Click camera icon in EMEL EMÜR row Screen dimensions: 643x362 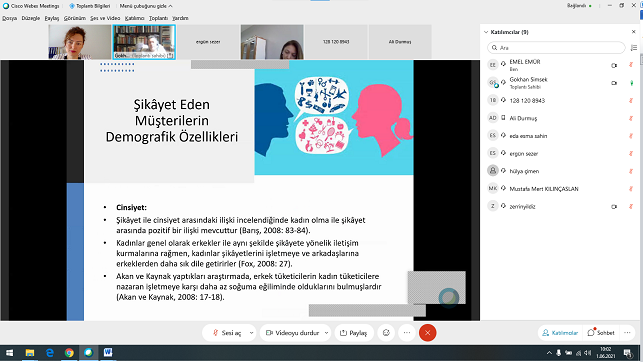click(614, 65)
